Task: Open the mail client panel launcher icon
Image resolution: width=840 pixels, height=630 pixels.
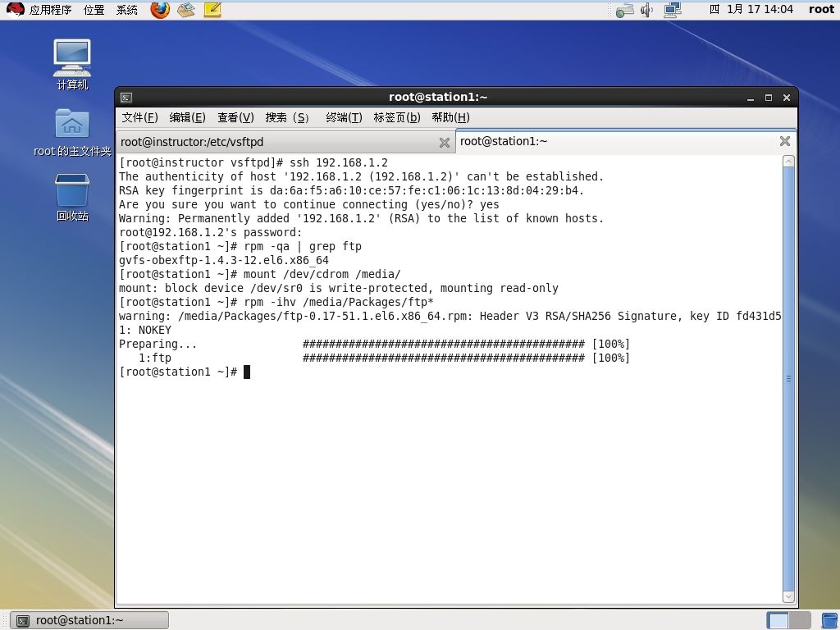Action: (186, 10)
